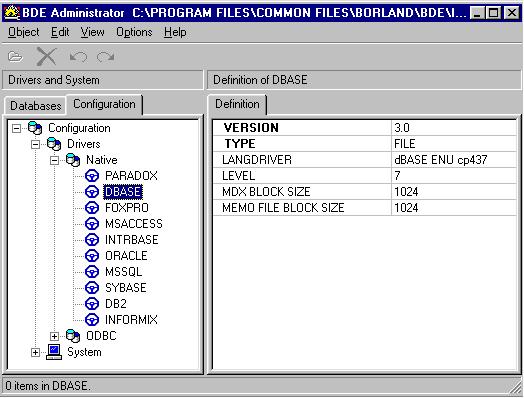Screen dimensions: 524x398
Task: Open the Edit menu
Action: click(x=60, y=32)
